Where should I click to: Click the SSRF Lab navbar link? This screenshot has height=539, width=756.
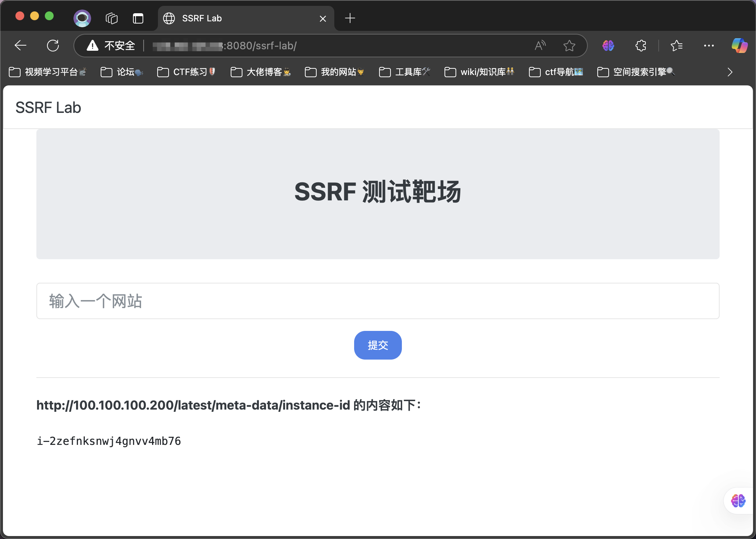click(x=48, y=108)
